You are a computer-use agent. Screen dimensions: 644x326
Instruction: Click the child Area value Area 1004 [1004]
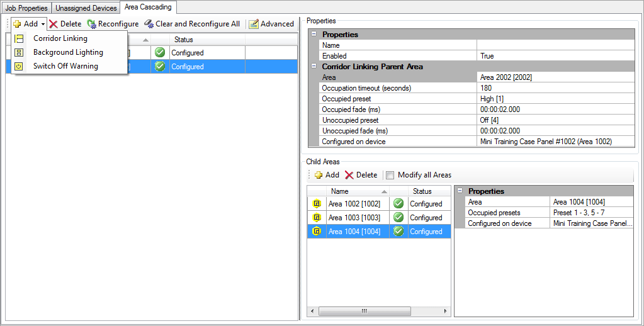coord(592,202)
